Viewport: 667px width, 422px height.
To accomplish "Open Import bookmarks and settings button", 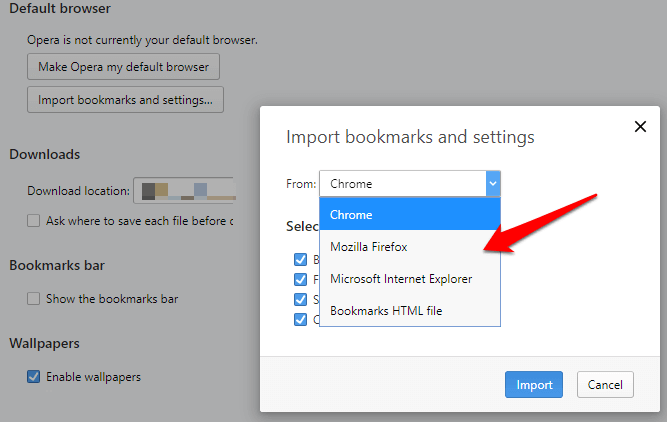I will click(125, 100).
